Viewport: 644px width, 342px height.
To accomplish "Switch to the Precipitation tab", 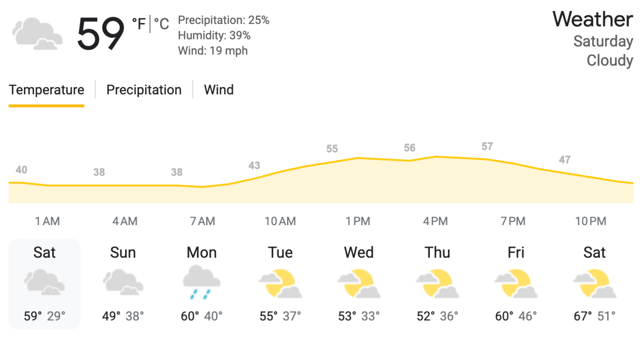I will pyautogui.click(x=144, y=90).
